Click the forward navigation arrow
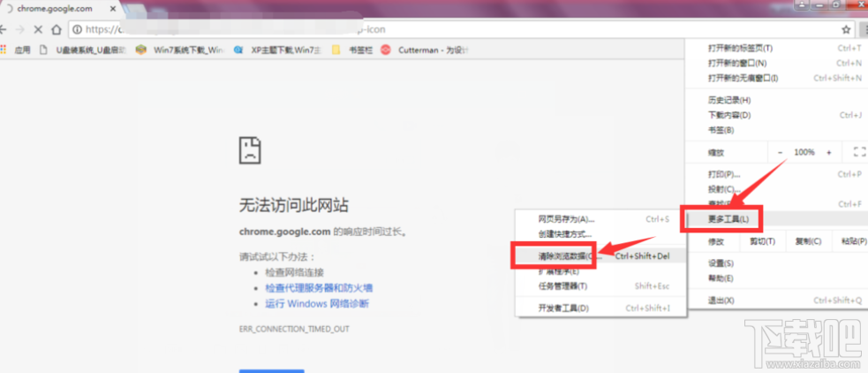Viewport: 868px width, 373px height. pyautogui.click(x=20, y=29)
